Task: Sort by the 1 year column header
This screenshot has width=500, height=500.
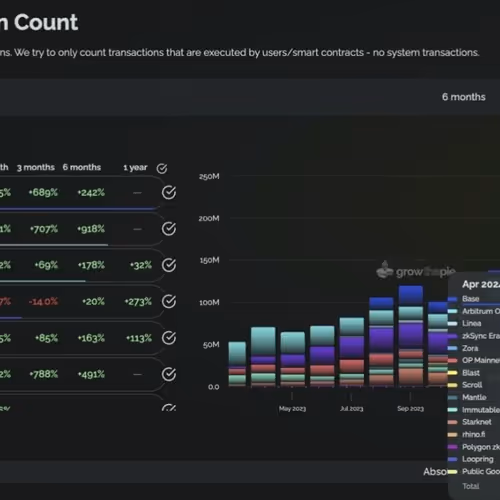Action: 135,168
